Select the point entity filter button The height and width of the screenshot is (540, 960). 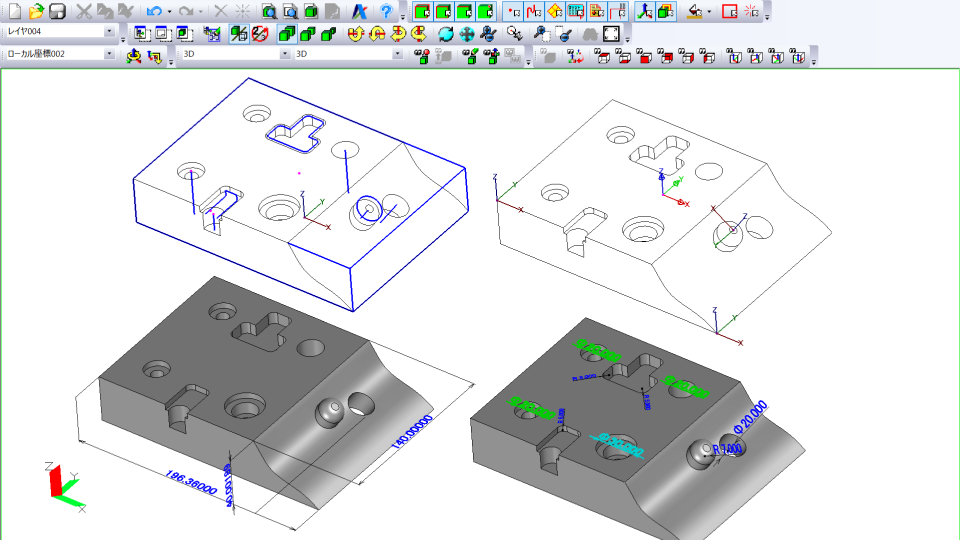513,12
